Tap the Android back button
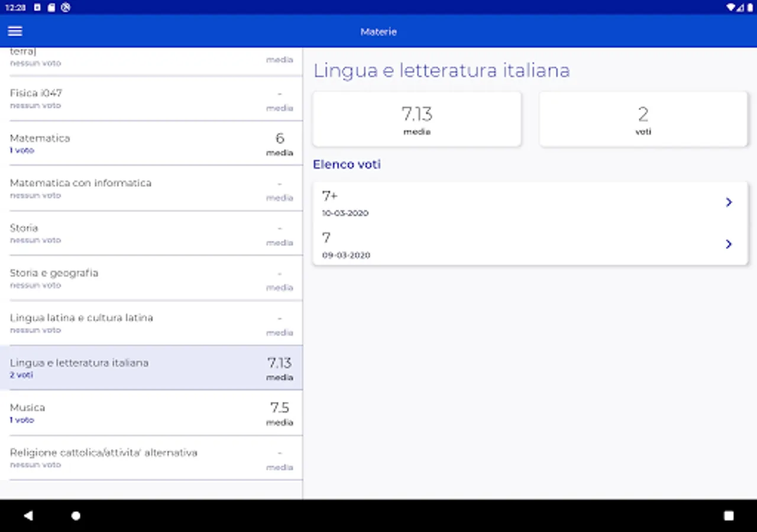The width and height of the screenshot is (757, 532). coord(28,515)
